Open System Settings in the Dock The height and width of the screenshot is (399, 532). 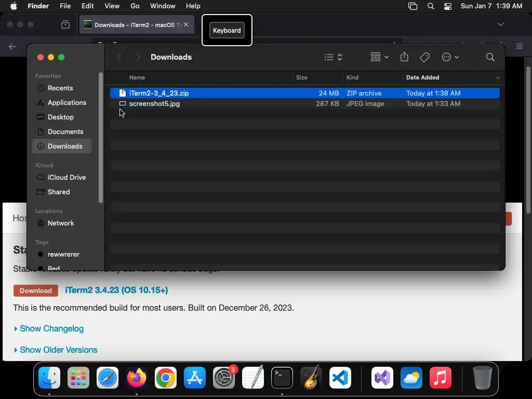pos(224,378)
